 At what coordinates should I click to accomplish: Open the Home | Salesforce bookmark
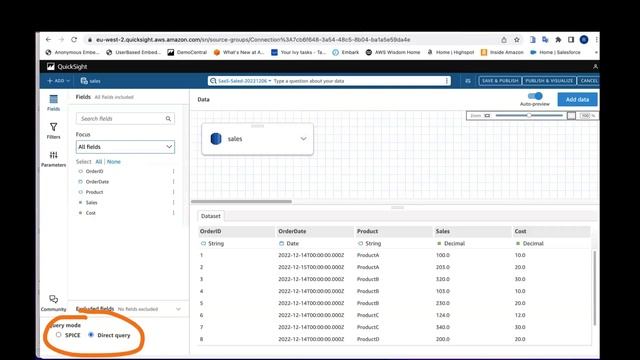(555, 52)
